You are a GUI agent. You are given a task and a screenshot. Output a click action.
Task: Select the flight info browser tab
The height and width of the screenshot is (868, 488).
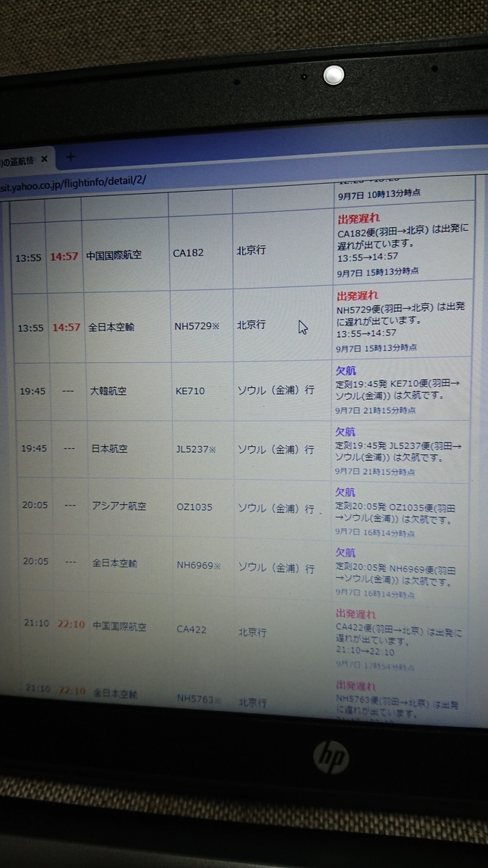point(25,160)
